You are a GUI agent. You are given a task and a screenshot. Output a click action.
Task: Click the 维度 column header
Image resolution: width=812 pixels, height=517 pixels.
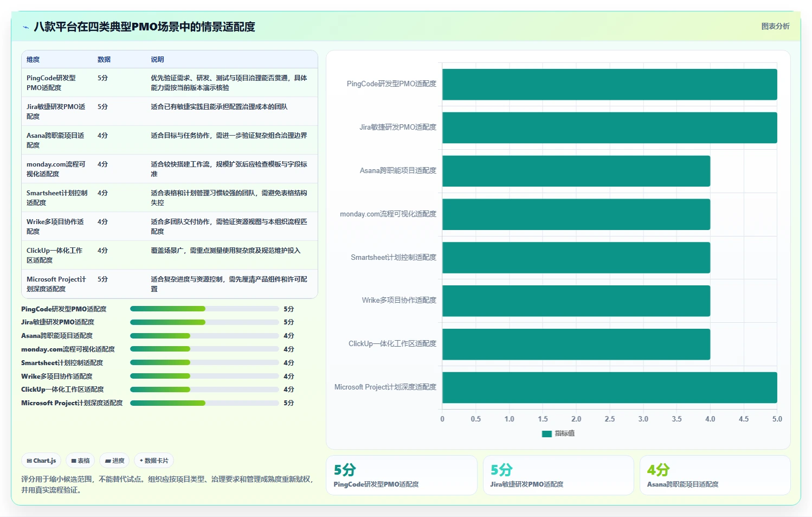[x=33, y=60]
